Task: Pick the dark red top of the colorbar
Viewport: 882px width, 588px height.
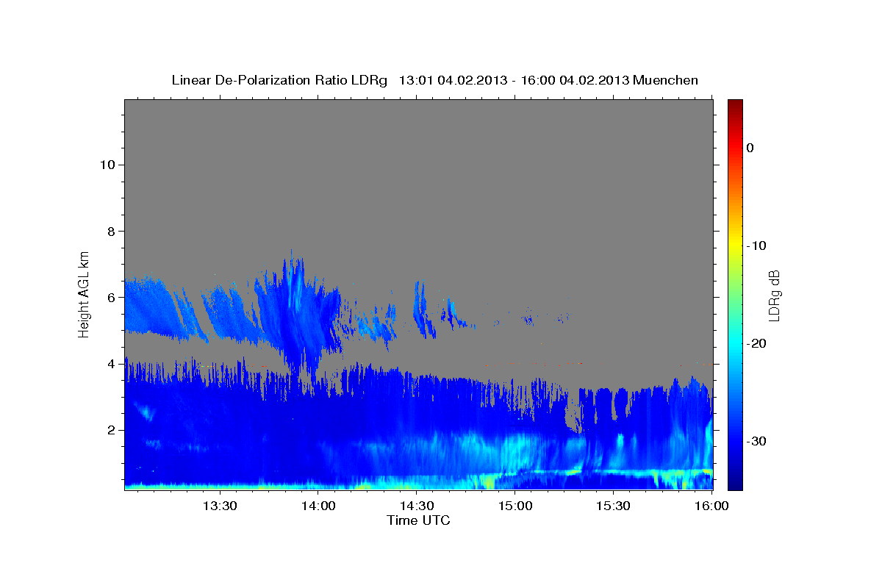Action: 735,105
